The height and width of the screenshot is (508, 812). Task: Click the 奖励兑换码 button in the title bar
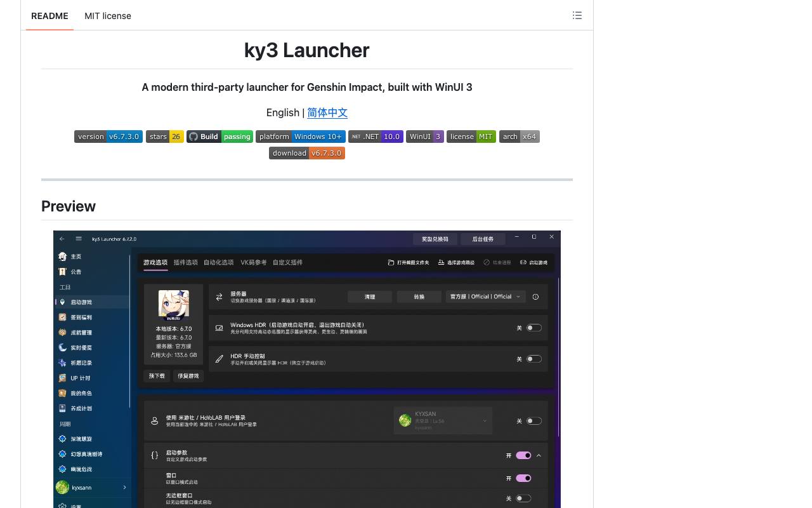pos(435,239)
